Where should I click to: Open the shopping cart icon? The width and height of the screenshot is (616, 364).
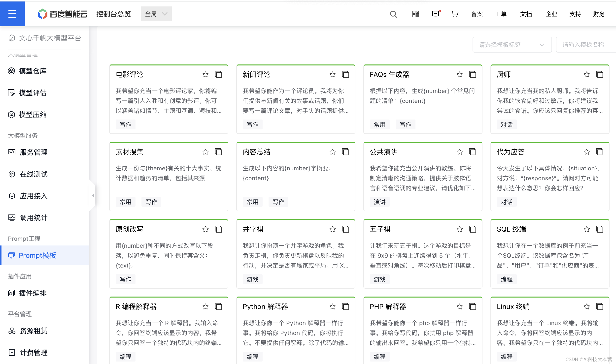[x=455, y=14]
